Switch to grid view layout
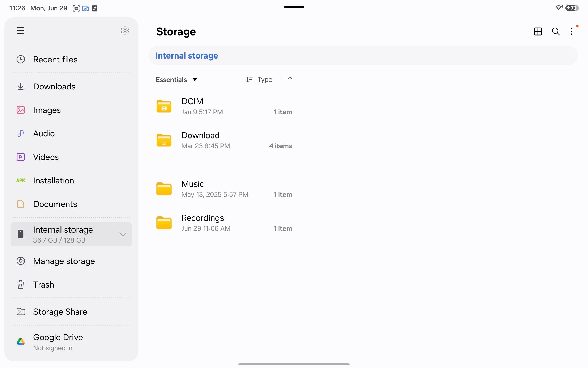588x368 pixels. 538,31
